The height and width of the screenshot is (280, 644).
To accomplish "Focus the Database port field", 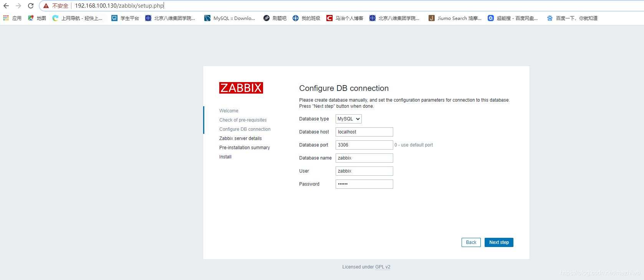I will [364, 145].
